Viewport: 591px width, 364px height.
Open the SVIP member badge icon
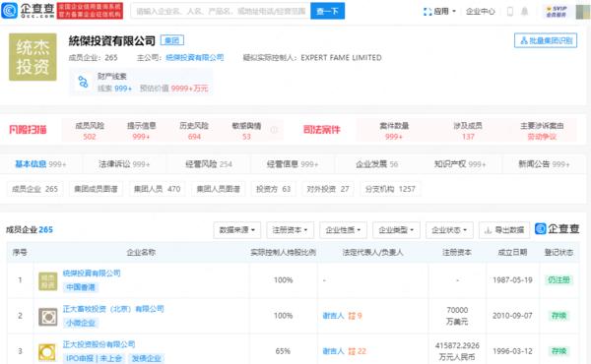[x=557, y=11]
